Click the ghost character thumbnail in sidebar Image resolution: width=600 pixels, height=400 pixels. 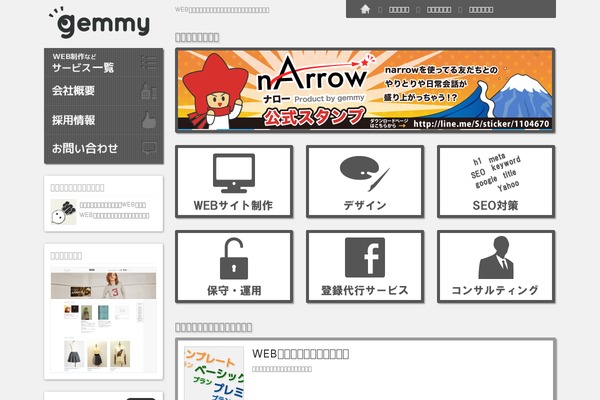click(64, 212)
